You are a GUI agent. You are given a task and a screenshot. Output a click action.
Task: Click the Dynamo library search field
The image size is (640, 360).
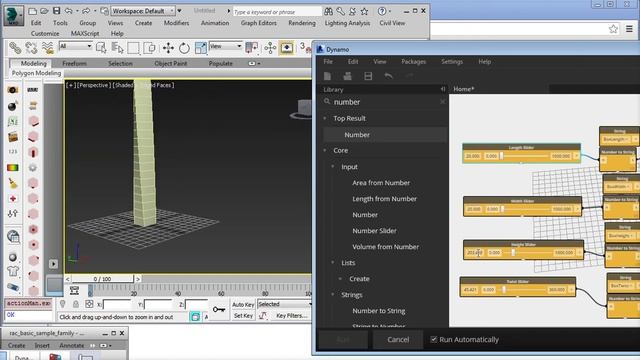(384, 102)
